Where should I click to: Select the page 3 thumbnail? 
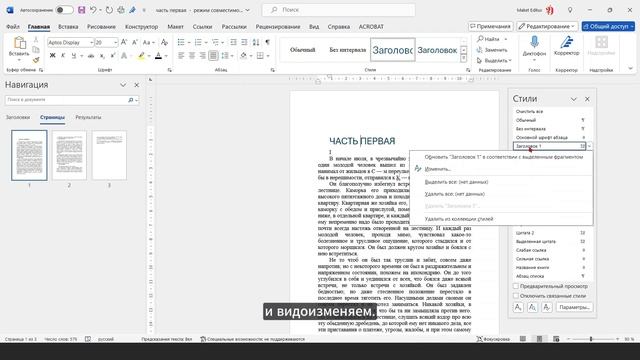point(109,155)
